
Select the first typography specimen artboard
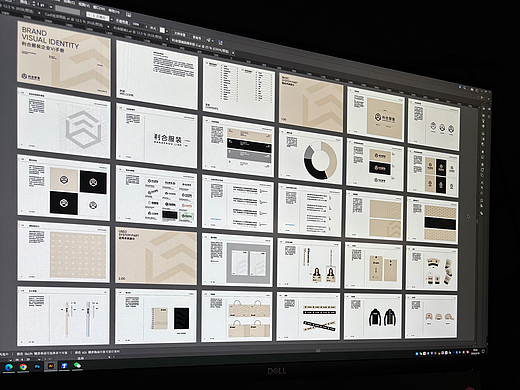[238, 204]
